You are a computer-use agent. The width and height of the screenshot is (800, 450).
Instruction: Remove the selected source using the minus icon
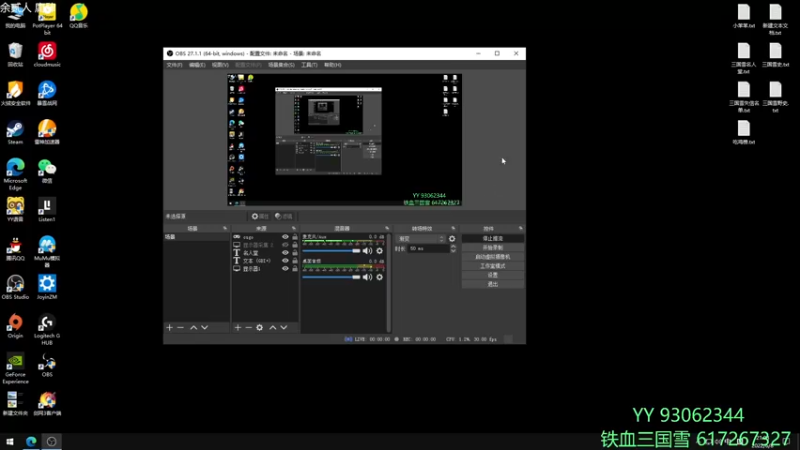coord(248,328)
